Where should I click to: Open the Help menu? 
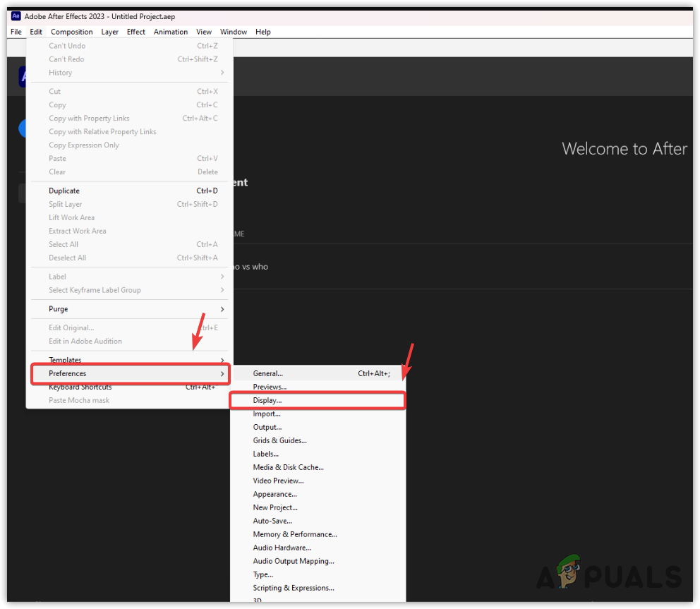click(x=263, y=32)
